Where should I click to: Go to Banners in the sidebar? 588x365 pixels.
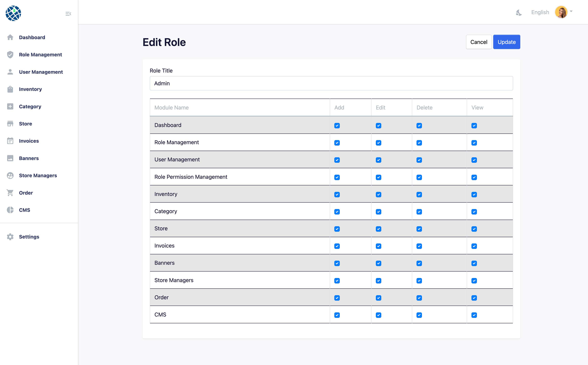coord(29,158)
